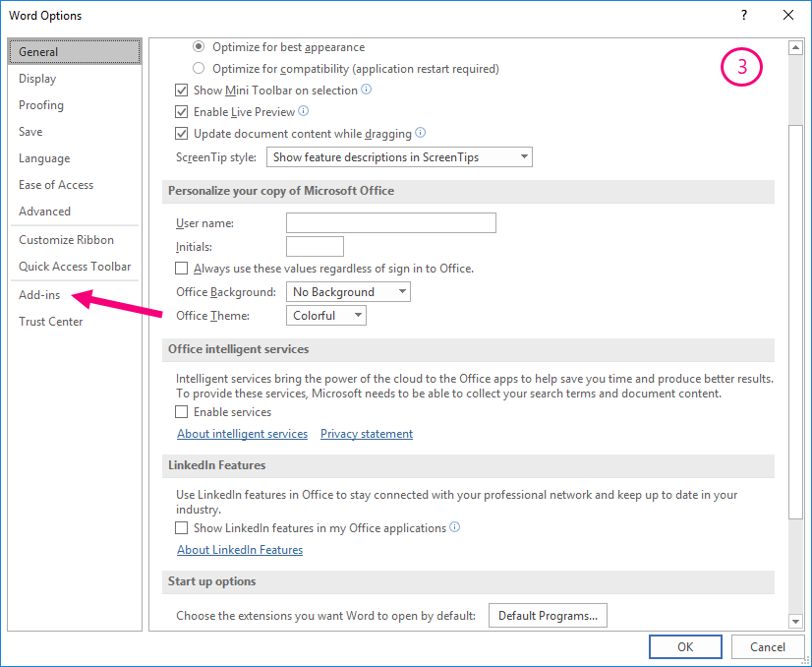The image size is (812, 667).
Task: Click scrollbar up arrow
Action: (795, 48)
